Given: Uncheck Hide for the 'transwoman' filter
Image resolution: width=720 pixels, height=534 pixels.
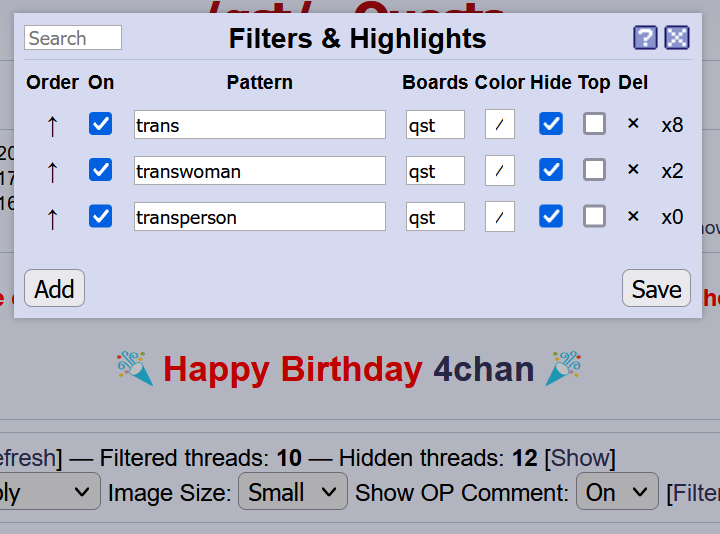Looking at the screenshot, I should pyautogui.click(x=551, y=170).
